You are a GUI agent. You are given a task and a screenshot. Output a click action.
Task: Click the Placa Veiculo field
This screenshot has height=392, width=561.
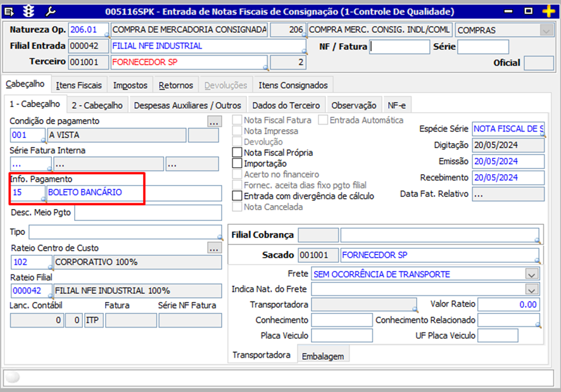[x=342, y=336]
